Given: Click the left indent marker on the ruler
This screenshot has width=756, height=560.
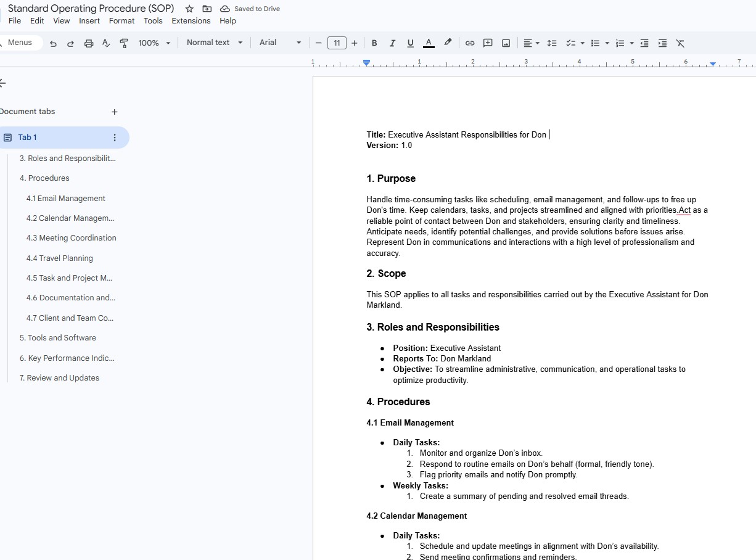Looking at the screenshot, I should [367, 64].
